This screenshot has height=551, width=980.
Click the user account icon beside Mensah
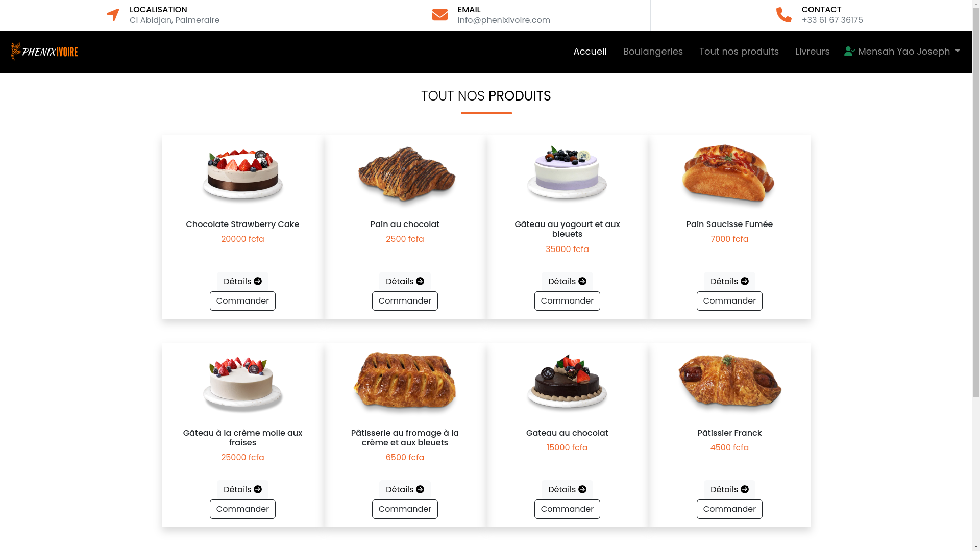pyautogui.click(x=849, y=51)
